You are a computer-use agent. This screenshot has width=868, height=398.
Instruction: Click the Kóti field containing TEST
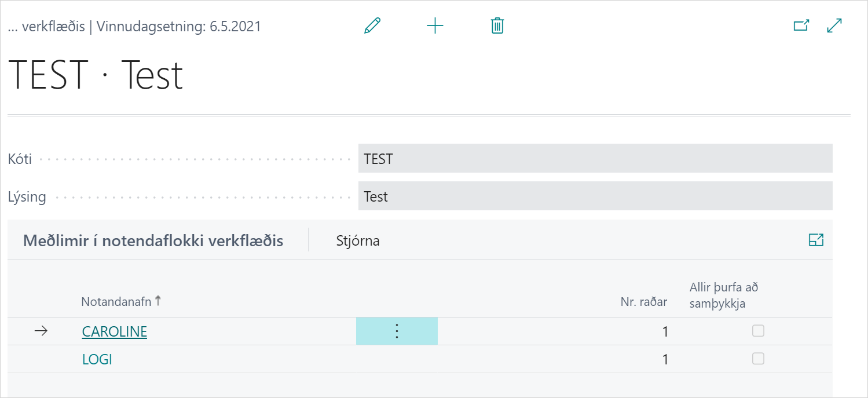click(595, 159)
